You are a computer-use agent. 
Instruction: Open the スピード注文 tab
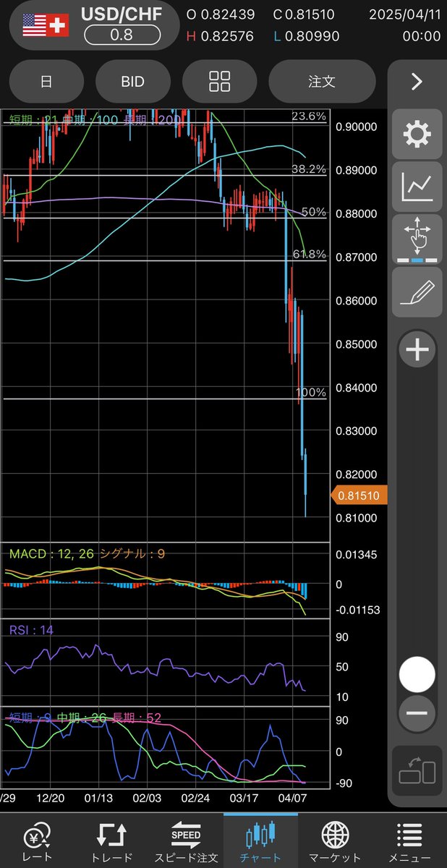(x=186, y=841)
